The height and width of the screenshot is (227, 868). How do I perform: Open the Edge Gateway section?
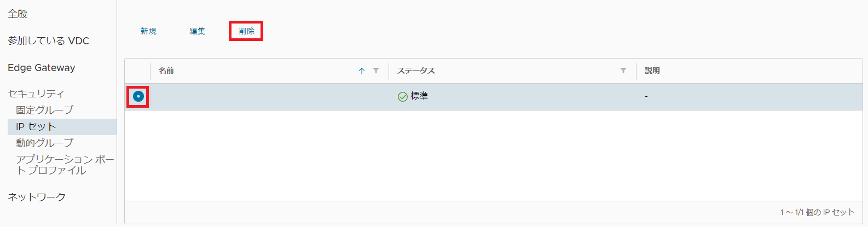point(42,68)
